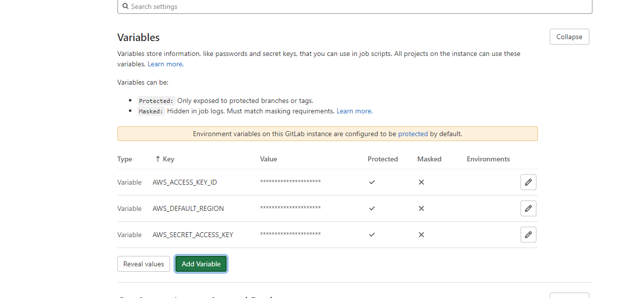The width and height of the screenshot is (644, 298).
Task: Click Masked X mark for AWS_DEFAULT_REGION
Action: click(x=421, y=208)
